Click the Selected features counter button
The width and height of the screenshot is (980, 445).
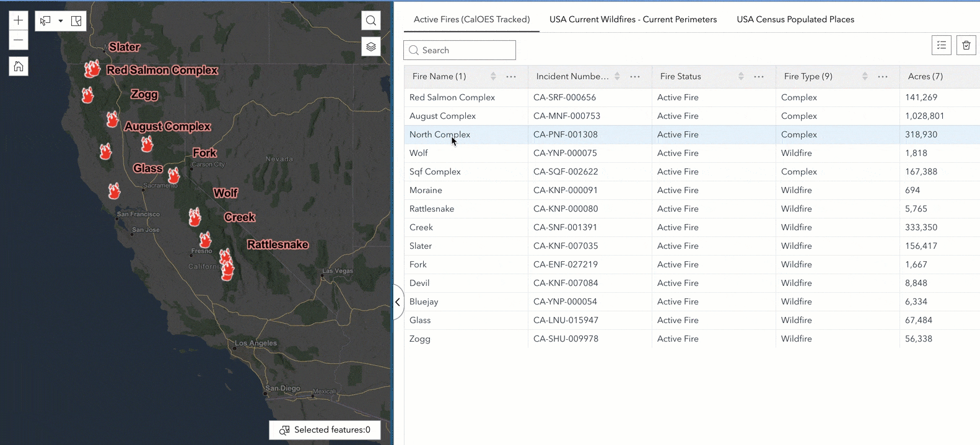click(x=325, y=430)
